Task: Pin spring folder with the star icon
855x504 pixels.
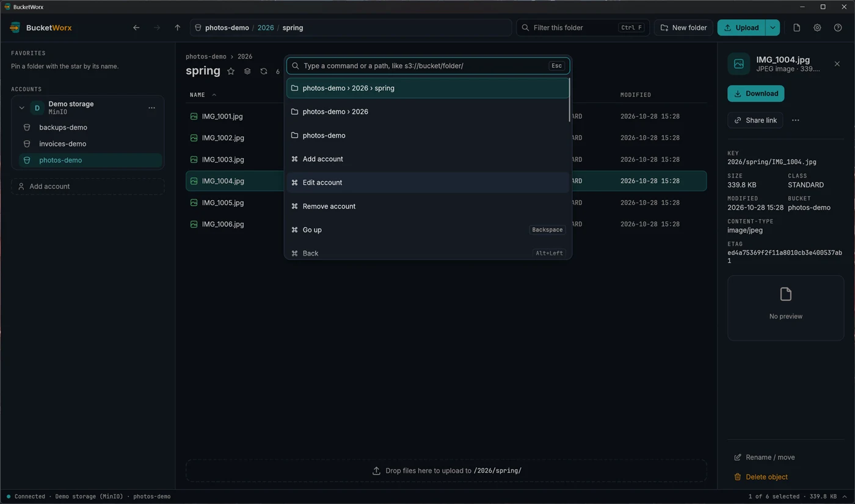Action: coord(231,71)
